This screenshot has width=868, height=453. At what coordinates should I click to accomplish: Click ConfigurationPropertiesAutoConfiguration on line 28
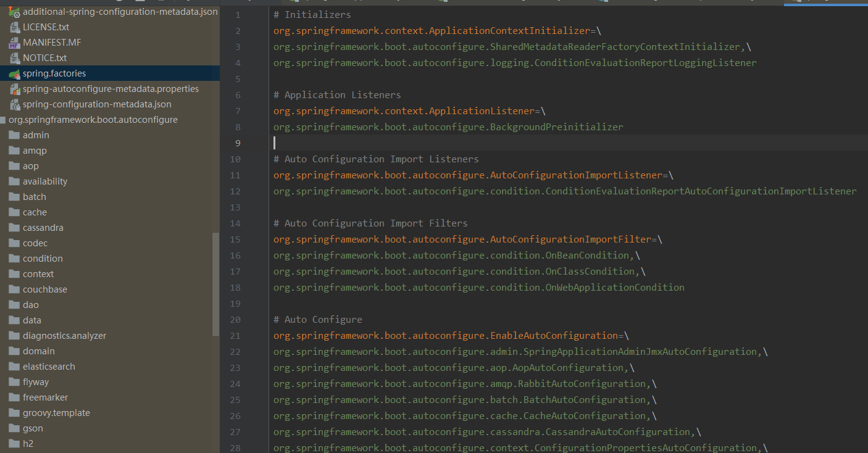click(x=645, y=448)
